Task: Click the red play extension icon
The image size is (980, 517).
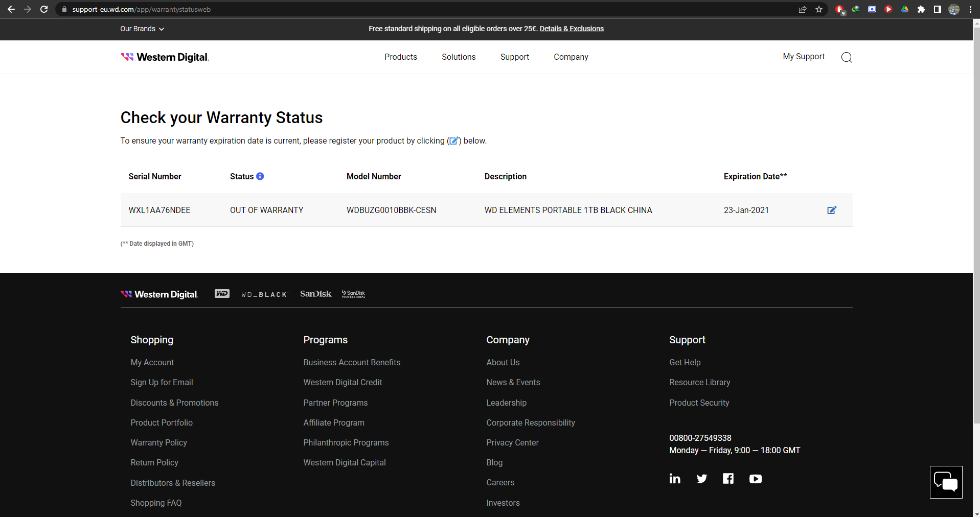Action: [888, 9]
